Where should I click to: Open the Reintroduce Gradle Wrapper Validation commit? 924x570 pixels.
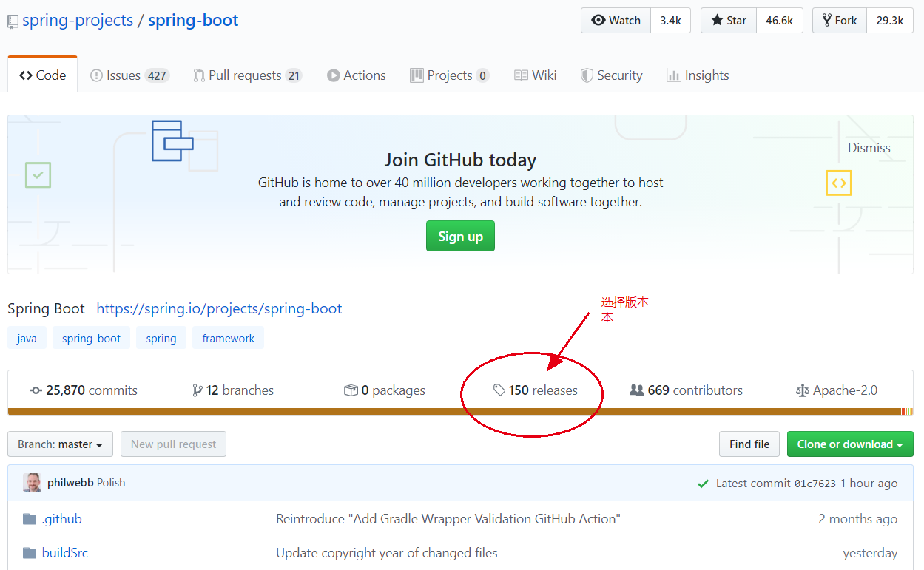[x=448, y=519]
